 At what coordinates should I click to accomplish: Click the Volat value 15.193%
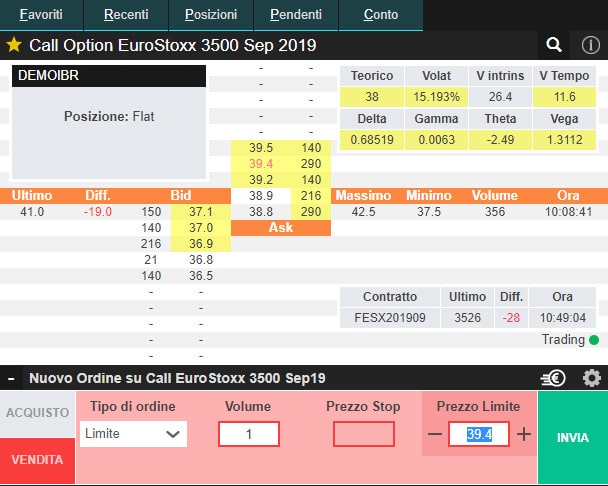tap(436, 97)
